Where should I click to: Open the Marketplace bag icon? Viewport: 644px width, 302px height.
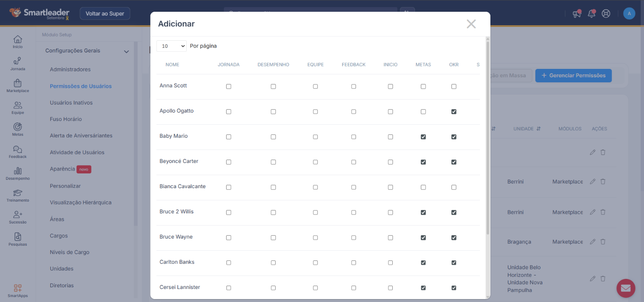click(x=18, y=84)
